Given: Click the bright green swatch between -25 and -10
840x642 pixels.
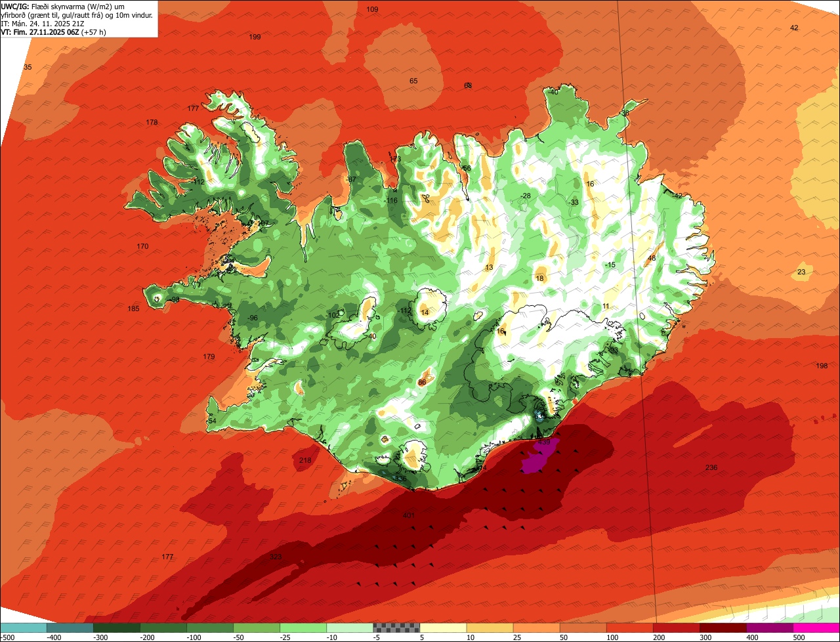Looking at the screenshot, I should [x=303, y=628].
